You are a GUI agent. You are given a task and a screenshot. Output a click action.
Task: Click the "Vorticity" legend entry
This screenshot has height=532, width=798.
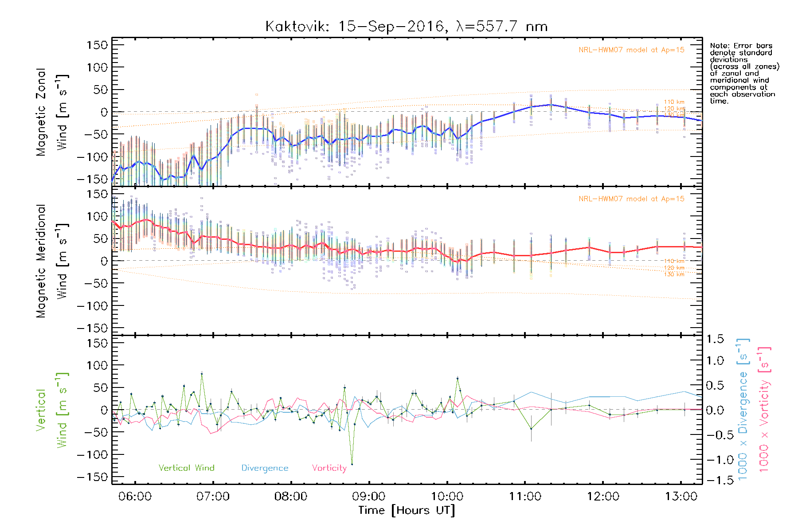329,468
